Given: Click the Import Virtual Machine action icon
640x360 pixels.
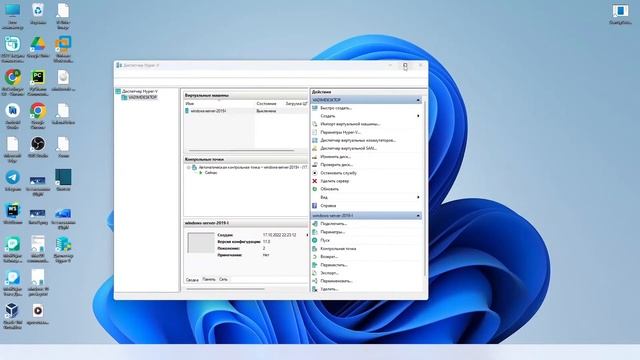Looking at the screenshot, I should (315, 124).
